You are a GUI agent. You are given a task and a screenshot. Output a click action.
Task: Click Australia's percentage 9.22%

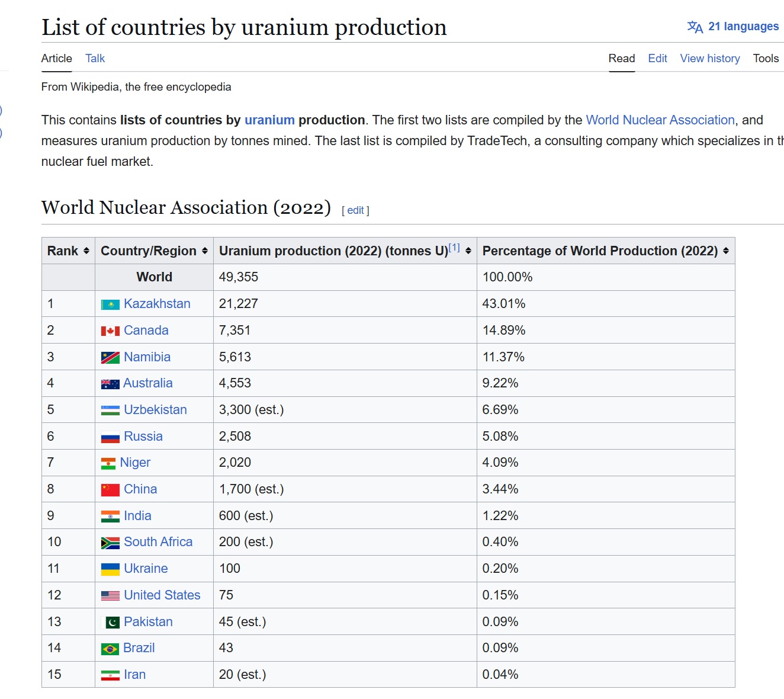[500, 383]
